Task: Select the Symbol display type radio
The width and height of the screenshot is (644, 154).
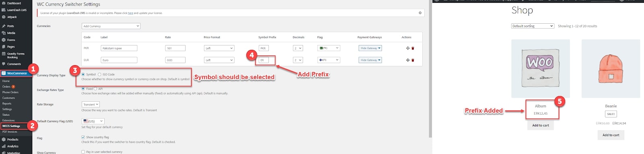Action: [x=83, y=74]
